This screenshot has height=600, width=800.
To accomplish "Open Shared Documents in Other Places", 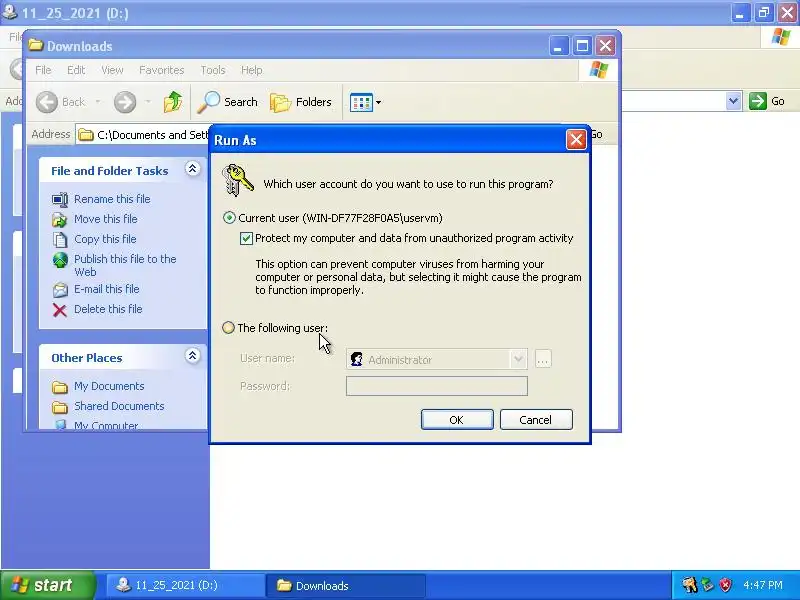I will (119, 406).
